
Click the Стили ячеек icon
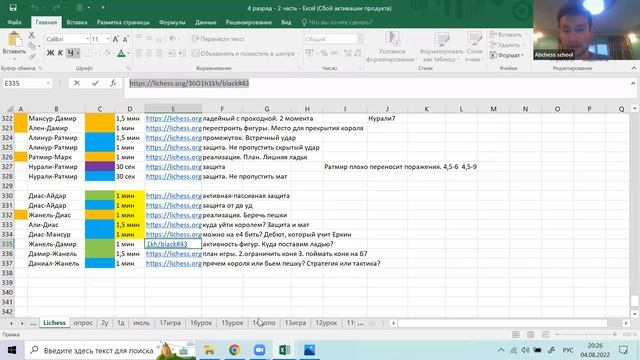(x=474, y=39)
